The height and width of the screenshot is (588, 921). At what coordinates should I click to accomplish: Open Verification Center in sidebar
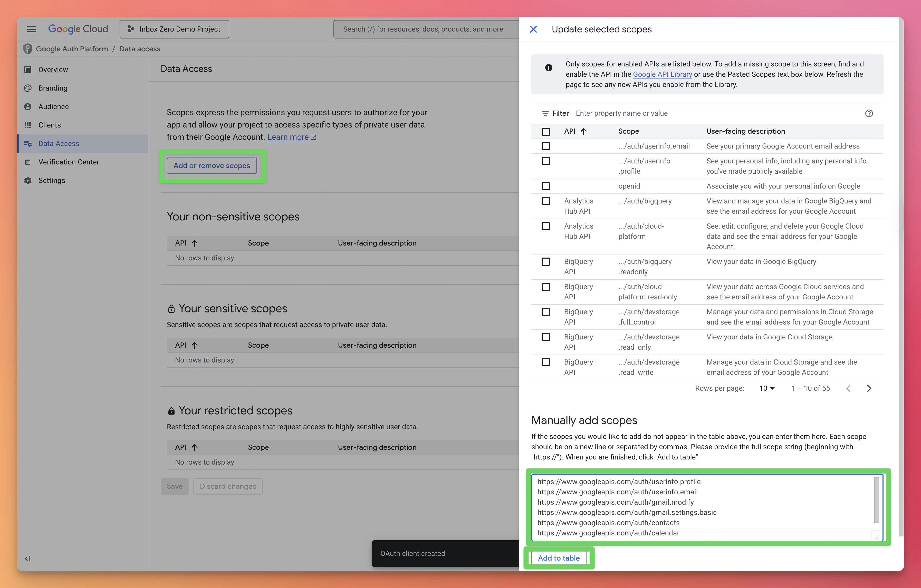[69, 162]
